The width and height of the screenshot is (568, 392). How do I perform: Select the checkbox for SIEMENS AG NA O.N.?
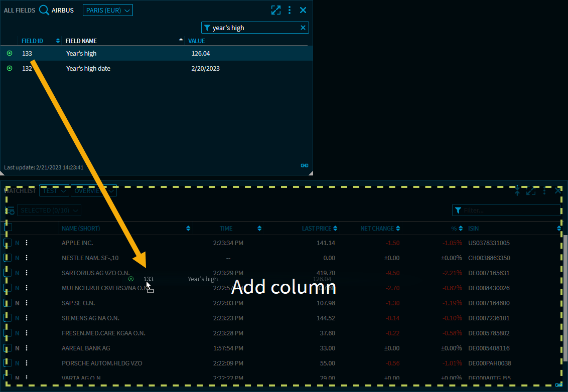[8, 318]
